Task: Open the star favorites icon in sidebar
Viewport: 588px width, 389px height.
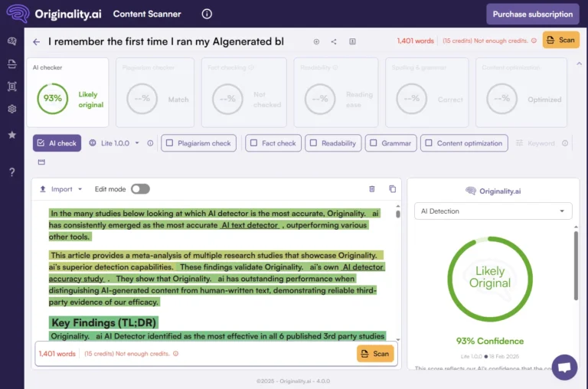Action: tap(12, 135)
